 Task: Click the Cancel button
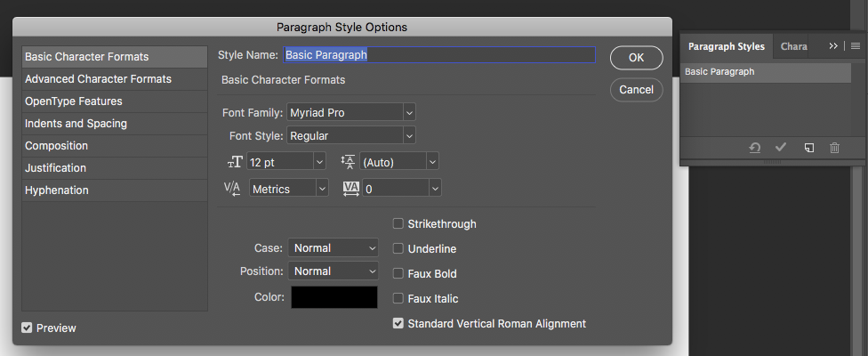(x=636, y=89)
